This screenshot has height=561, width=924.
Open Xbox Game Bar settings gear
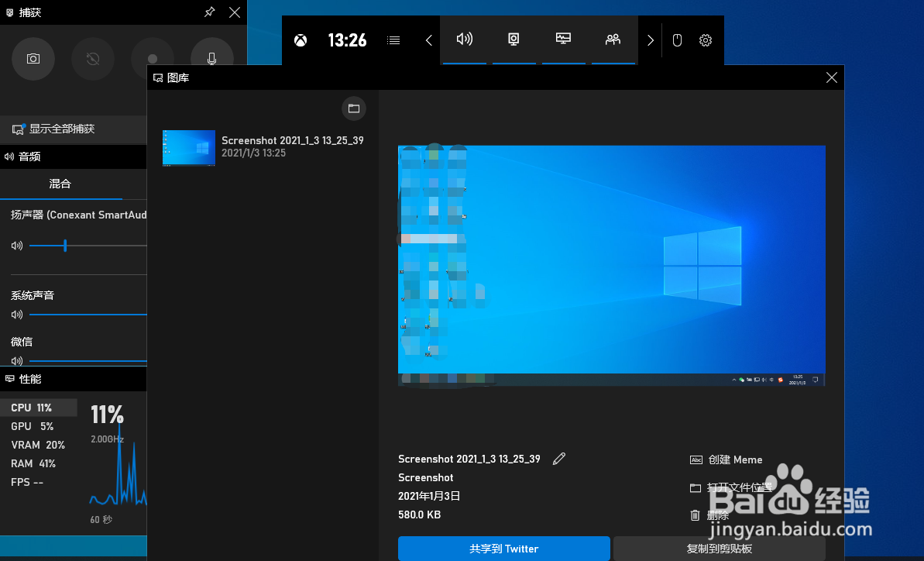(x=705, y=40)
